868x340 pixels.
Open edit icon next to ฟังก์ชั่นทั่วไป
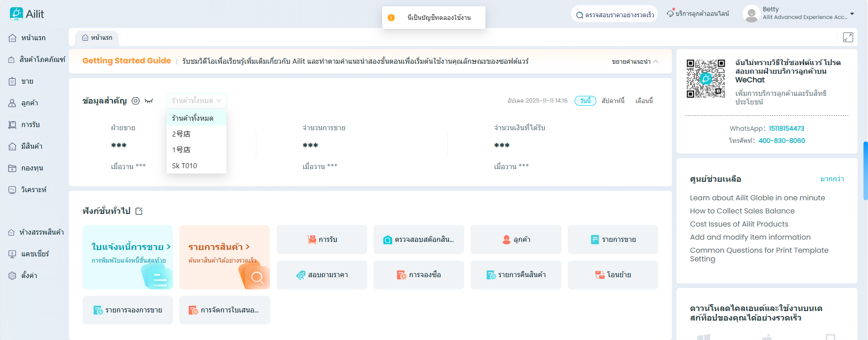[x=139, y=211]
